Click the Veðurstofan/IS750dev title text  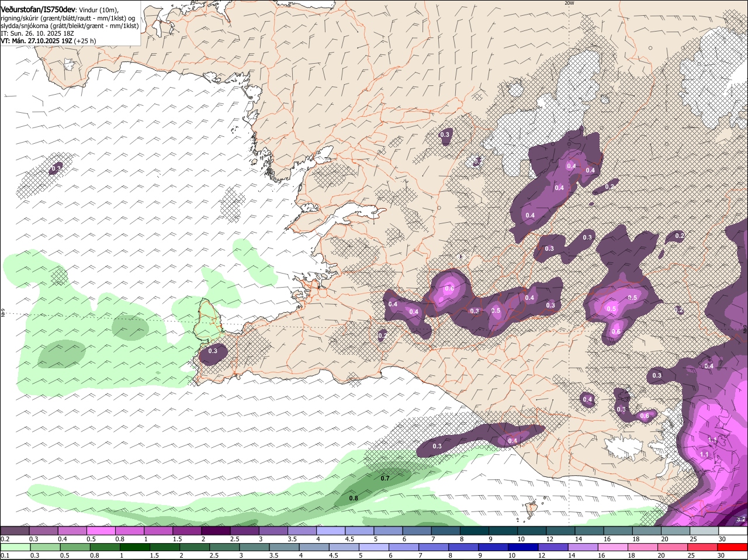[x=38, y=10]
